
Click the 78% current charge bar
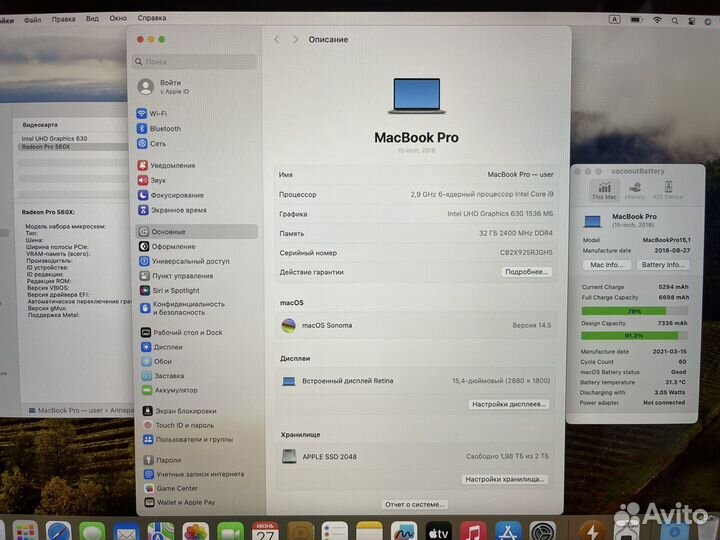click(634, 311)
